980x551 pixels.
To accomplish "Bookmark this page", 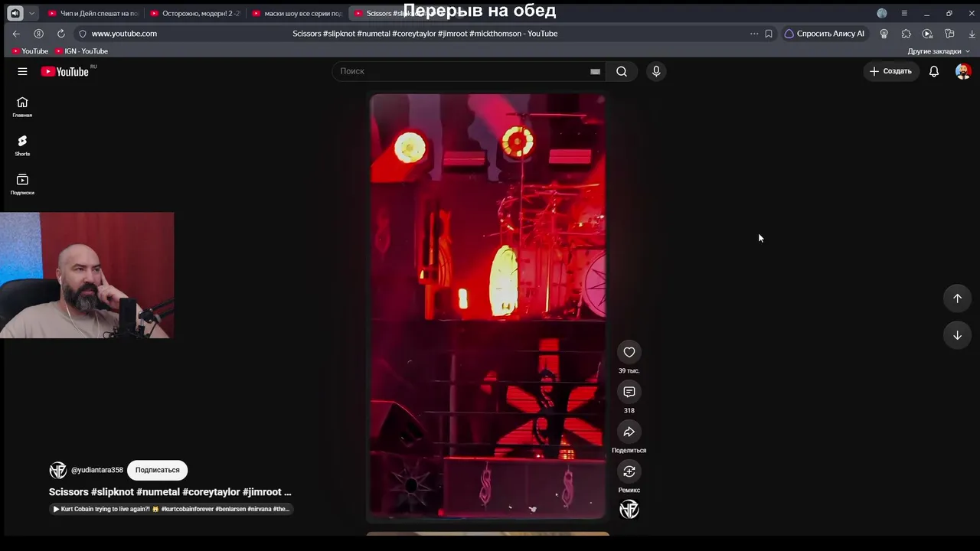I will 769,34.
